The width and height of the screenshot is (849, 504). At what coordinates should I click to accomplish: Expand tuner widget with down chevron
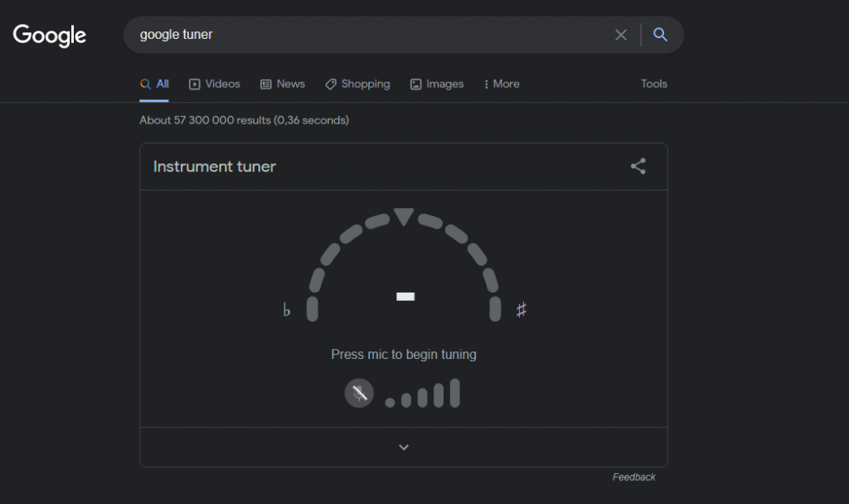click(x=404, y=448)
